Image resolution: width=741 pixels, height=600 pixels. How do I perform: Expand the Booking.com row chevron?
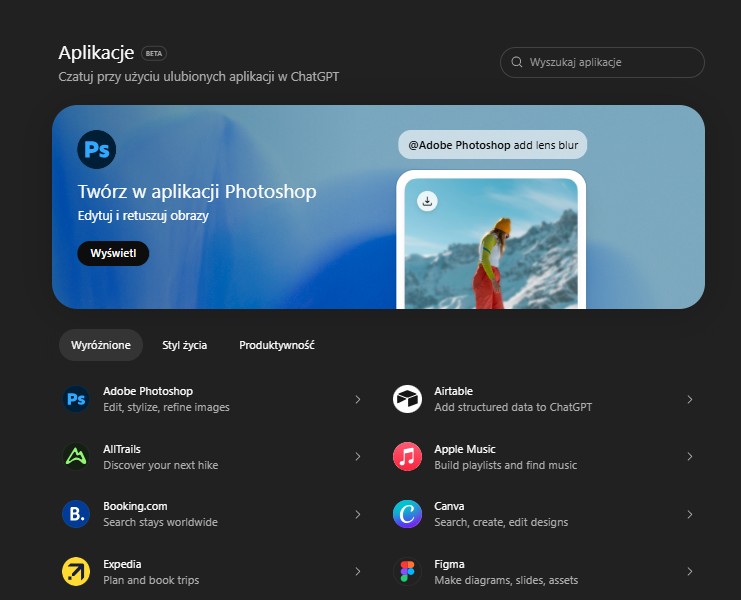tap(358, 514)
